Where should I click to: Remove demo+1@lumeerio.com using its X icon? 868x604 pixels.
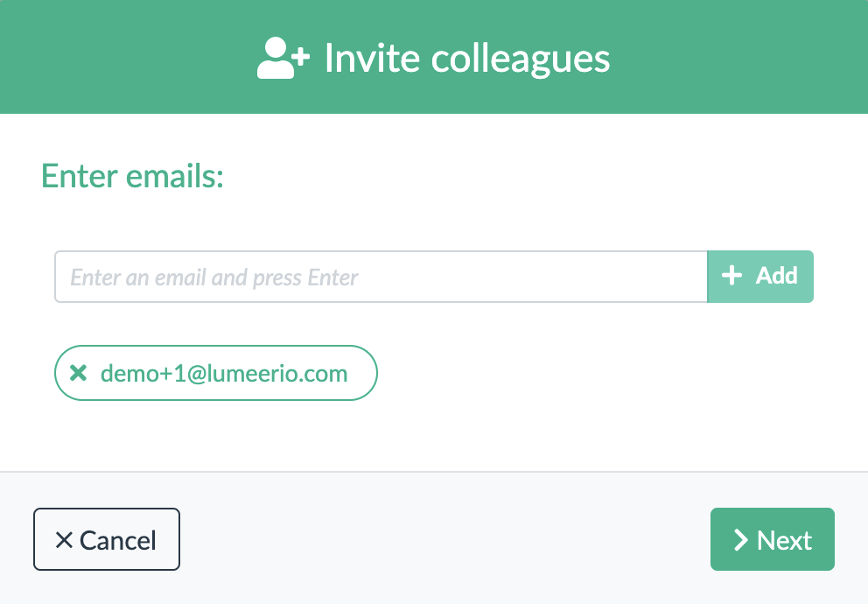pyautogui.click(x=78, y=373)
